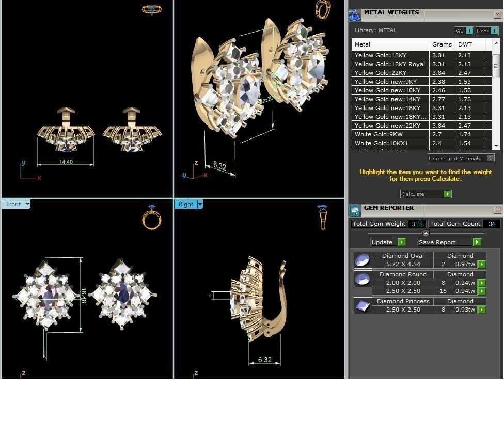The width and height of the screenshot is (504, 448).
Task: Toggle the User library button
Action: coord(487,31)
